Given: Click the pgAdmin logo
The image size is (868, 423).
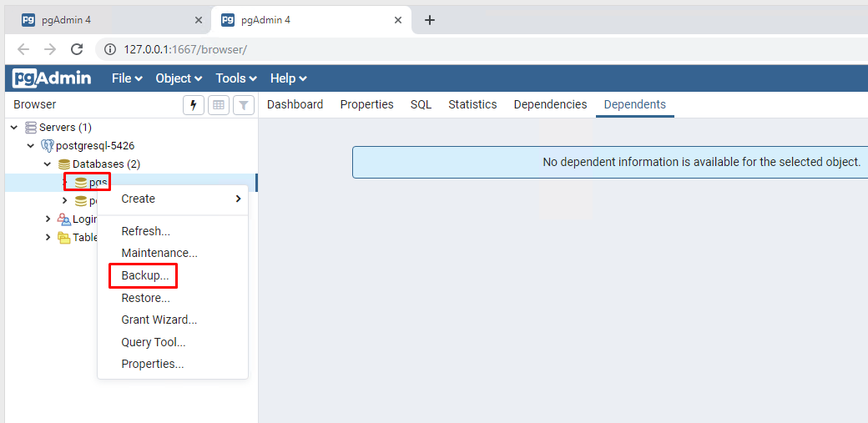Looking at the screenshot, I should pyautogui.click(x=52, y=78).
